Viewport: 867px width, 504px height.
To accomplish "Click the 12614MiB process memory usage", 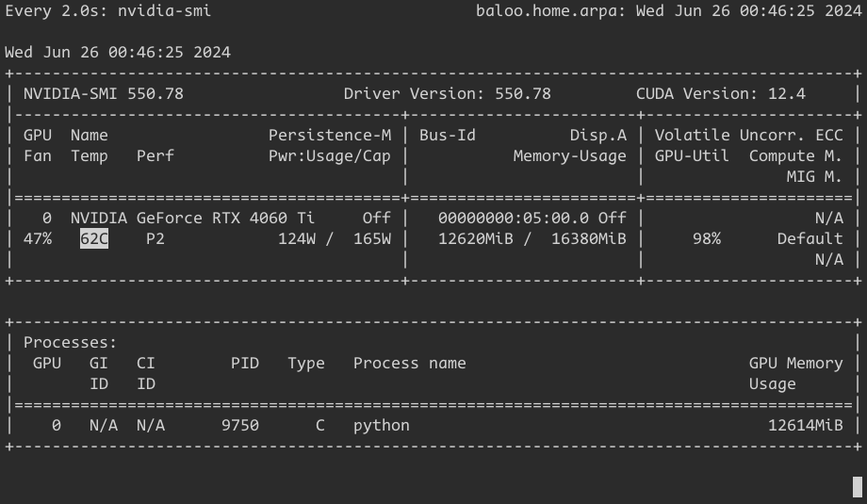I will pyautogui.click(x=806, y=426).
